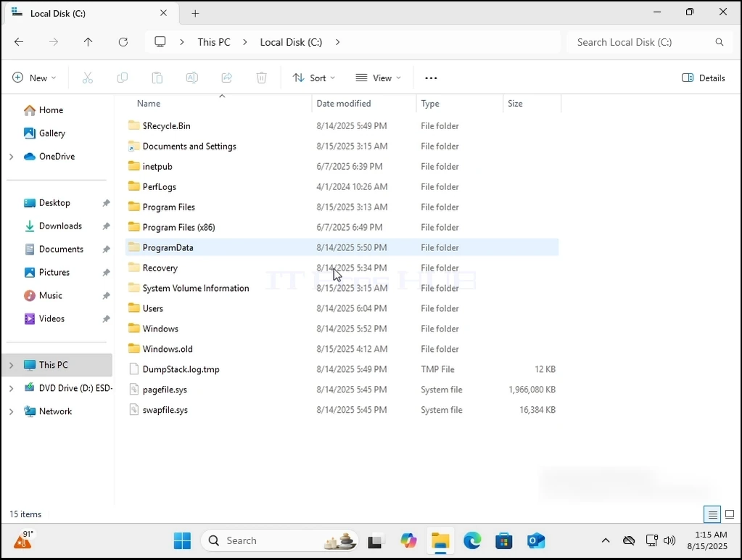The width and height of the screenshot is (742, 560).
Task: Click the Delete trash can icon
Action: (x=261, y=78)
